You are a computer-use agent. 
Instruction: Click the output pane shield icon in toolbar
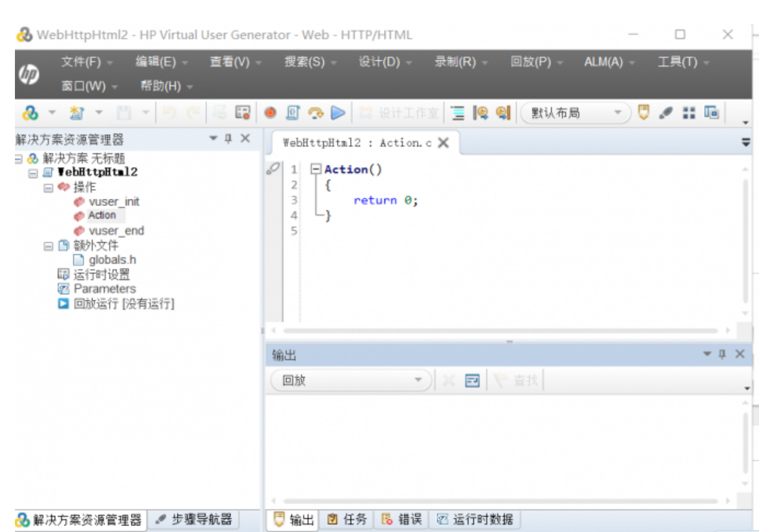point(643,113)
